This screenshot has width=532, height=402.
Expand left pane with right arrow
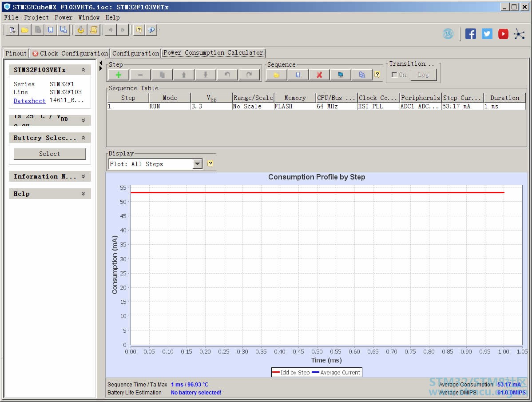pos(101,68)
